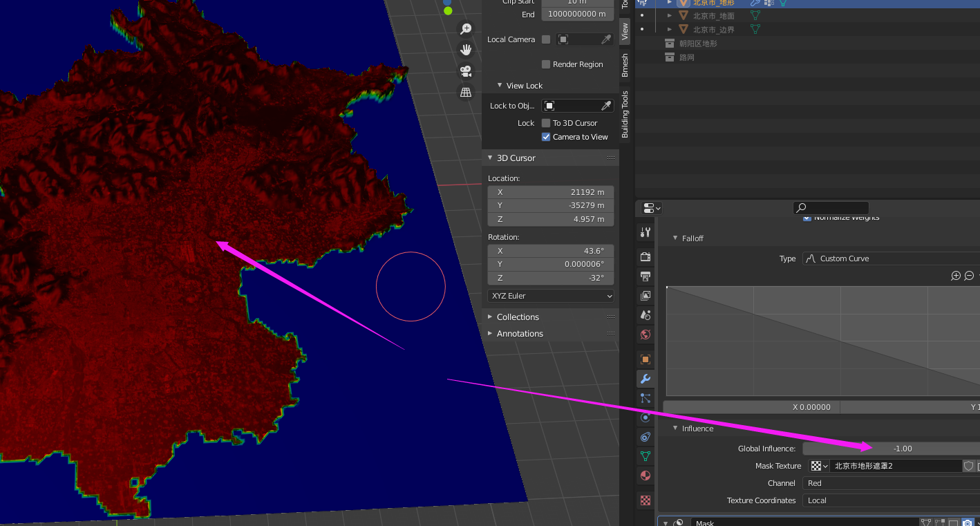980x526 pixels.
Task: Select the 路网 collection
Action: click(686, 57)
